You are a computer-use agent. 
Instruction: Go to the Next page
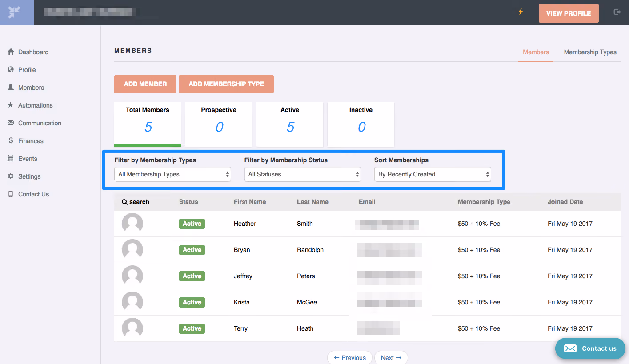[391, 358]
